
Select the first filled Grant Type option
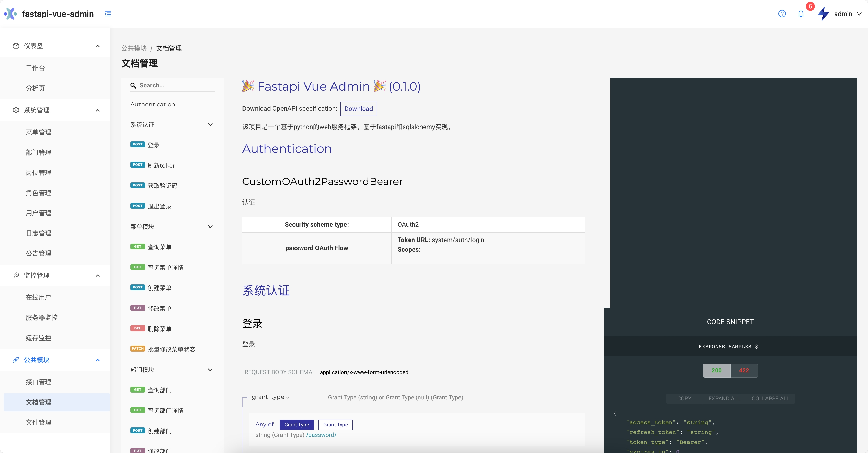[297, 425]
